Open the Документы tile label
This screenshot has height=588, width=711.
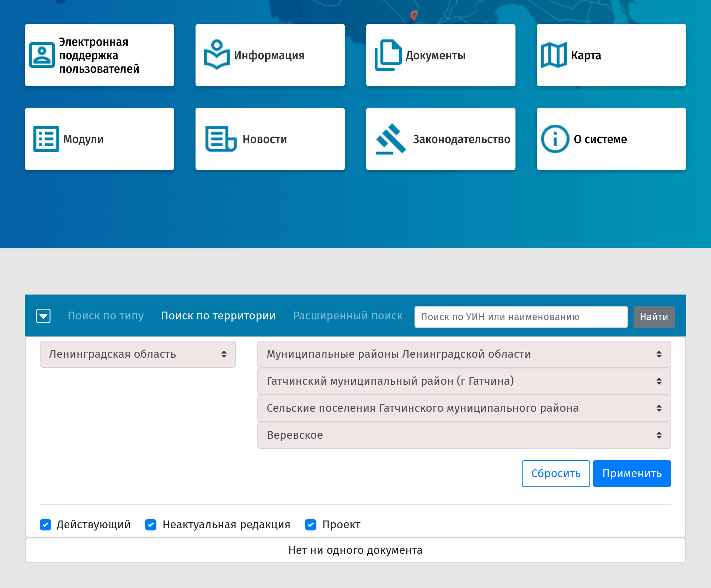[435, 55]
